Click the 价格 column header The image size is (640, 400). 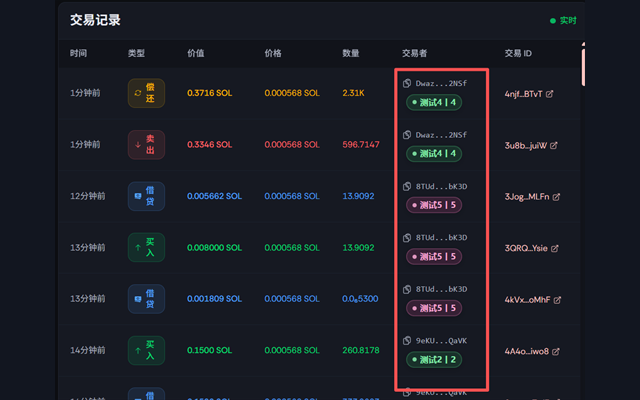pos(273,53)
